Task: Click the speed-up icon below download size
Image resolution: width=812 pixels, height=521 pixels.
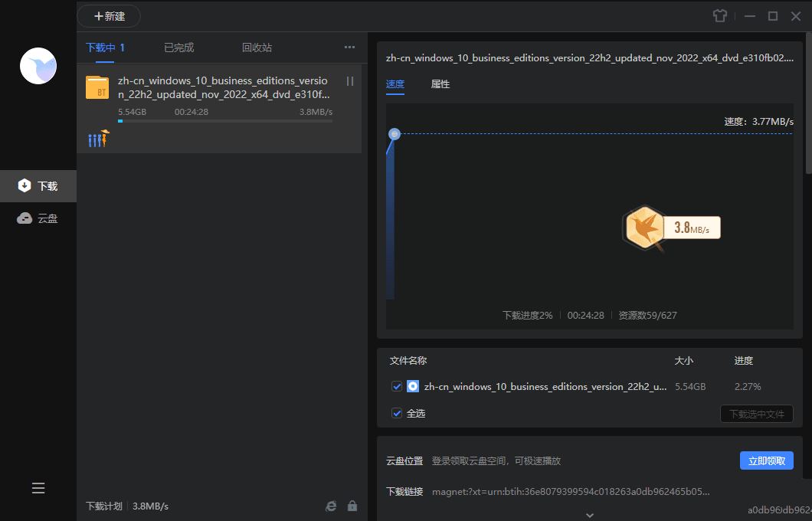Action: [99, 139]
